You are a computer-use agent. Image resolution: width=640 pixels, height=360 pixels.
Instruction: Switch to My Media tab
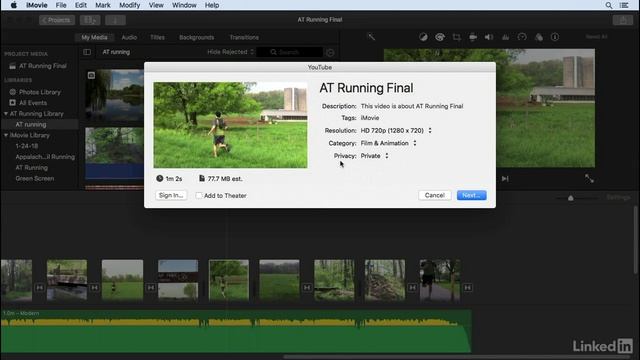coord(94,37)
